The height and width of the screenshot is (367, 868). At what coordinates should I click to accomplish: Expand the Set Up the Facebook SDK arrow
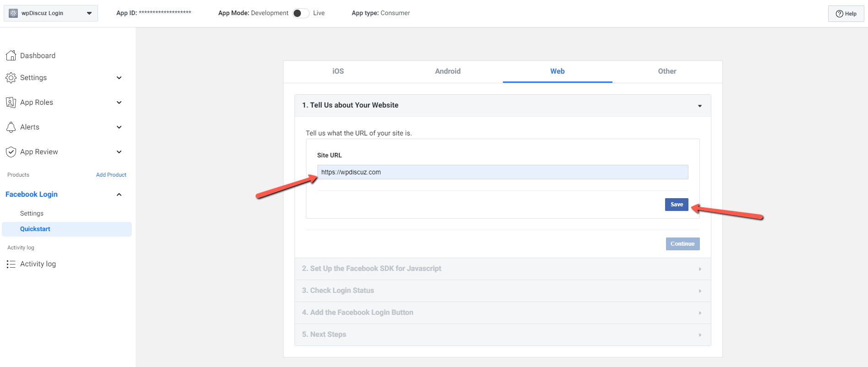700,269
